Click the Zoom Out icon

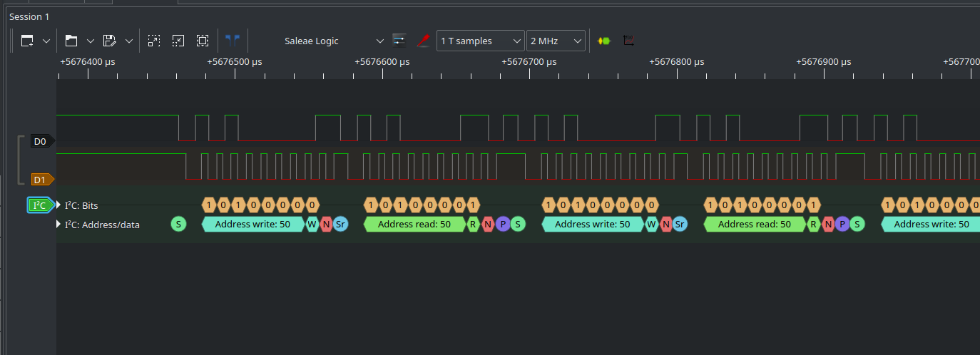(178, 41)
